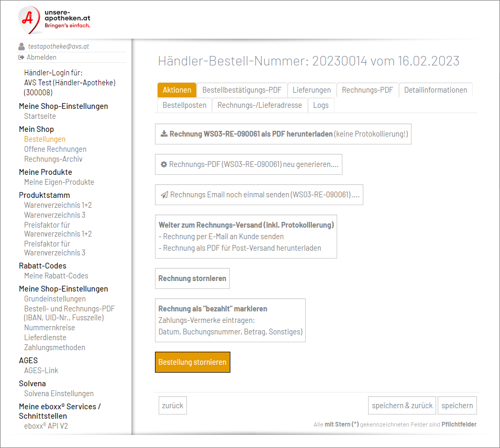Open Zahlungsmethoden settings link

(x=54, y=348)
